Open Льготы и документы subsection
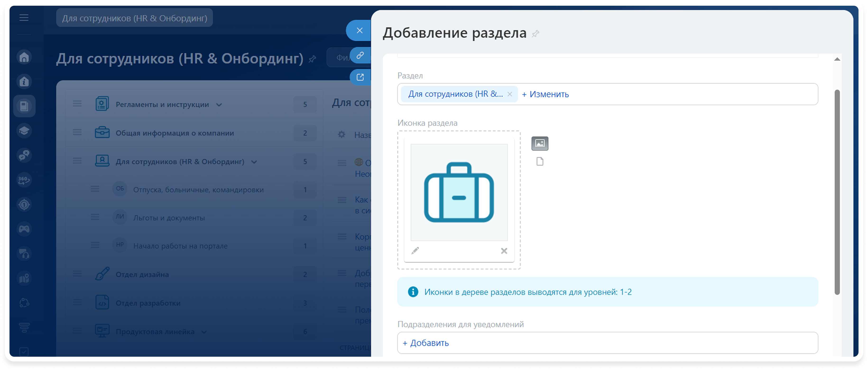This screenshot has width=868, height=370. tap(169, 218)
